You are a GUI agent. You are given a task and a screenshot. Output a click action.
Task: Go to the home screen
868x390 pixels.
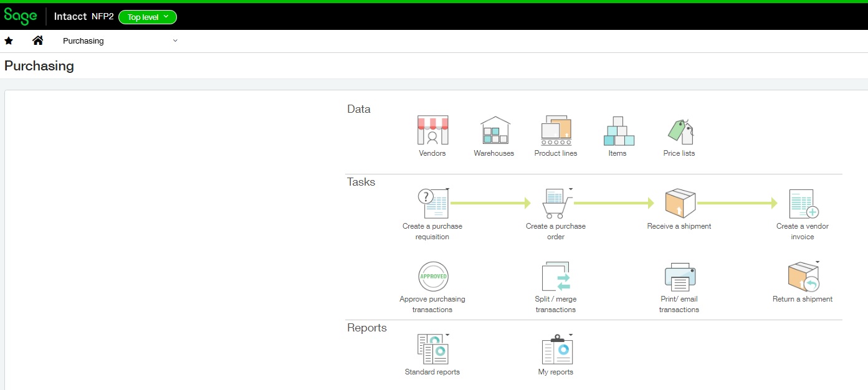37,40
